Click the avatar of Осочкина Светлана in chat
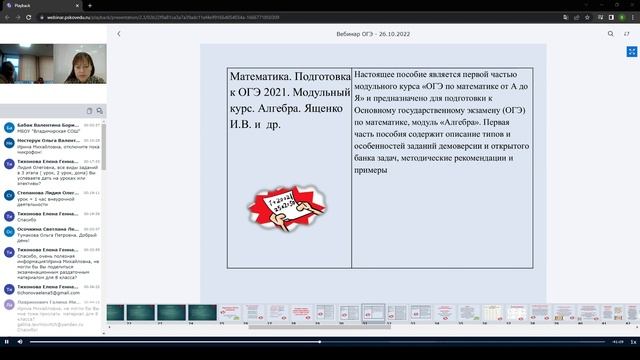The height and width of the screenshot is (360, 640). coord(9,232)
